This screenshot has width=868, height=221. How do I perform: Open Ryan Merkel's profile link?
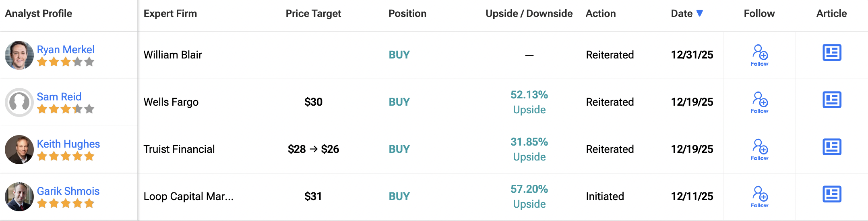66,50
